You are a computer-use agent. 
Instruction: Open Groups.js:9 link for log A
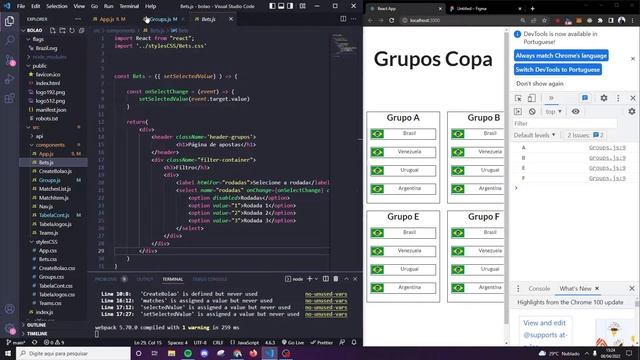click(607, 147)
